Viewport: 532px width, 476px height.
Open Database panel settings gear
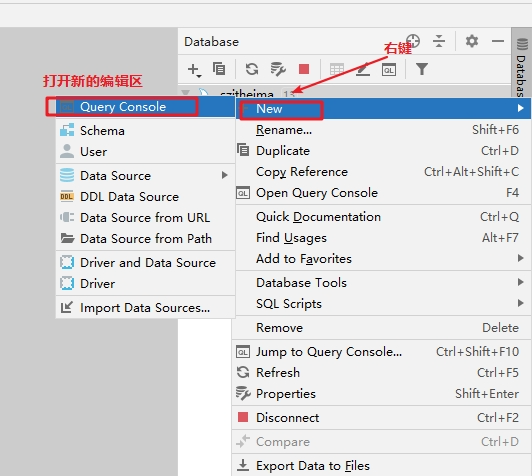coord(472,41)
